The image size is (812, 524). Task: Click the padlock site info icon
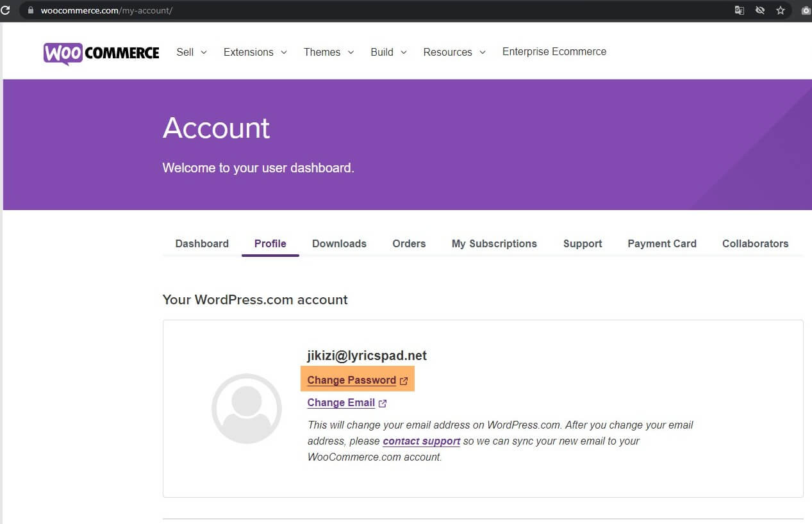click(29, 10)
